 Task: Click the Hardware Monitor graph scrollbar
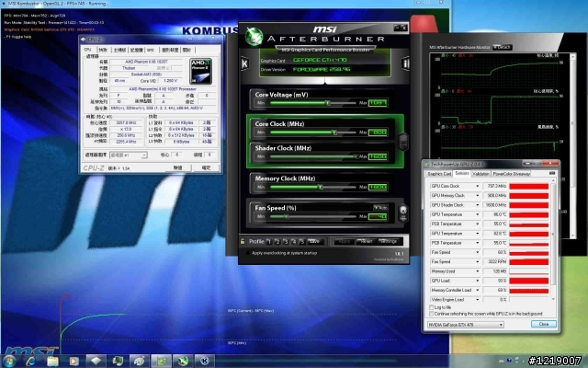tap(572, 145)
